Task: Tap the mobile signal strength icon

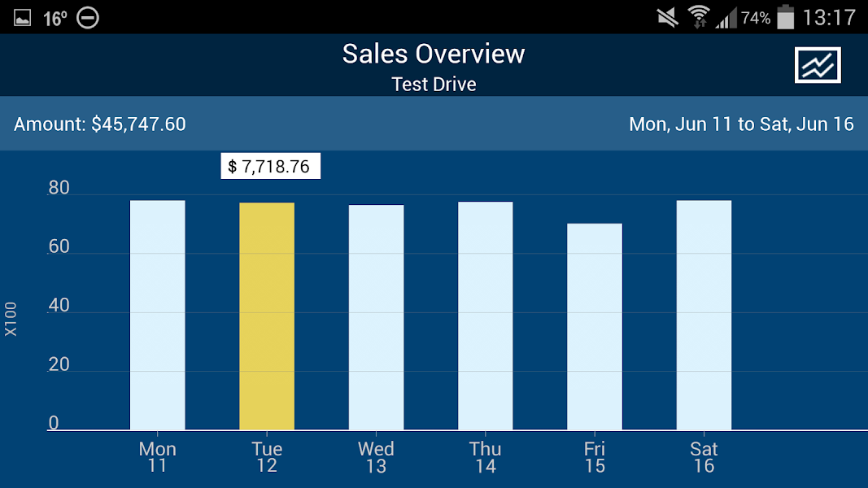Action: tap(726, 18)
